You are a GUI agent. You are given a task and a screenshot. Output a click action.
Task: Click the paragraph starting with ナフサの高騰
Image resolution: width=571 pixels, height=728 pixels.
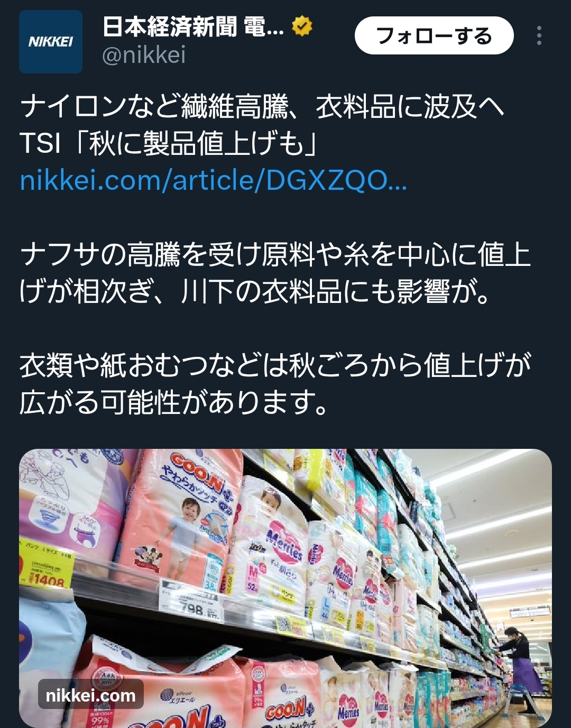pos(275,273)
